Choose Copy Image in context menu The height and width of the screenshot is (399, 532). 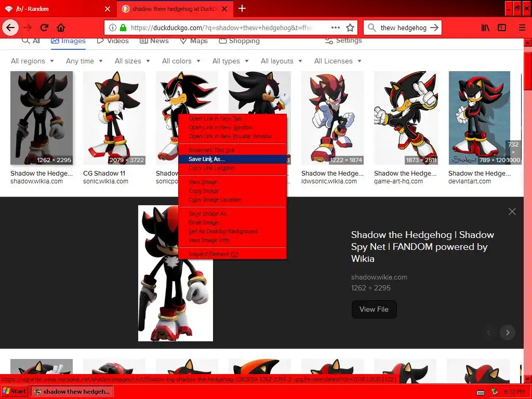(232, 191)
